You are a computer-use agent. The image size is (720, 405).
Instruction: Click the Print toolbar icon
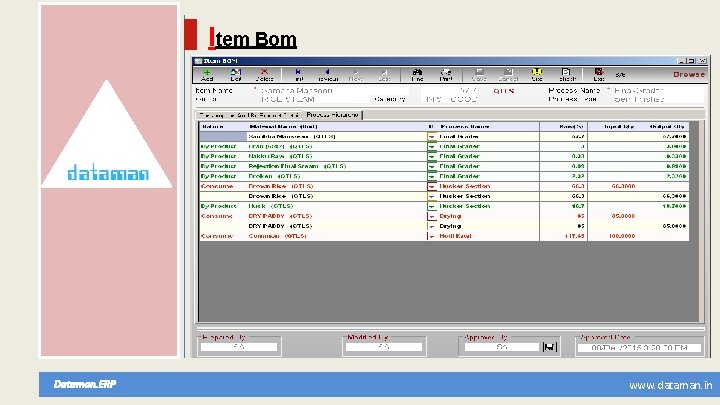point(446,72)
